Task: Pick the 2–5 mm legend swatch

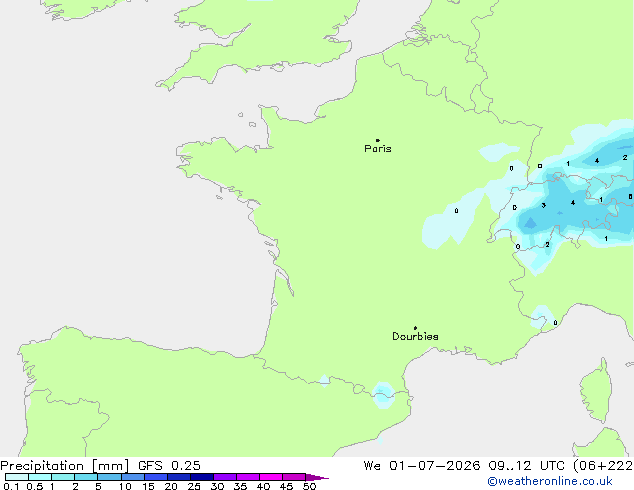Action: click(x=86, y=477)
